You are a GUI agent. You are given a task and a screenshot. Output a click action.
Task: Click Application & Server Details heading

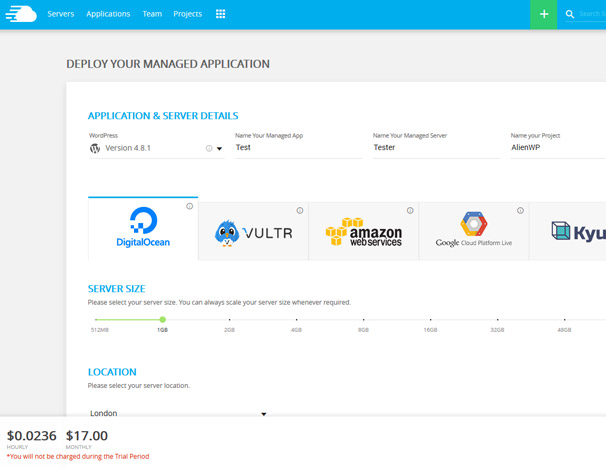click(163, 116)
